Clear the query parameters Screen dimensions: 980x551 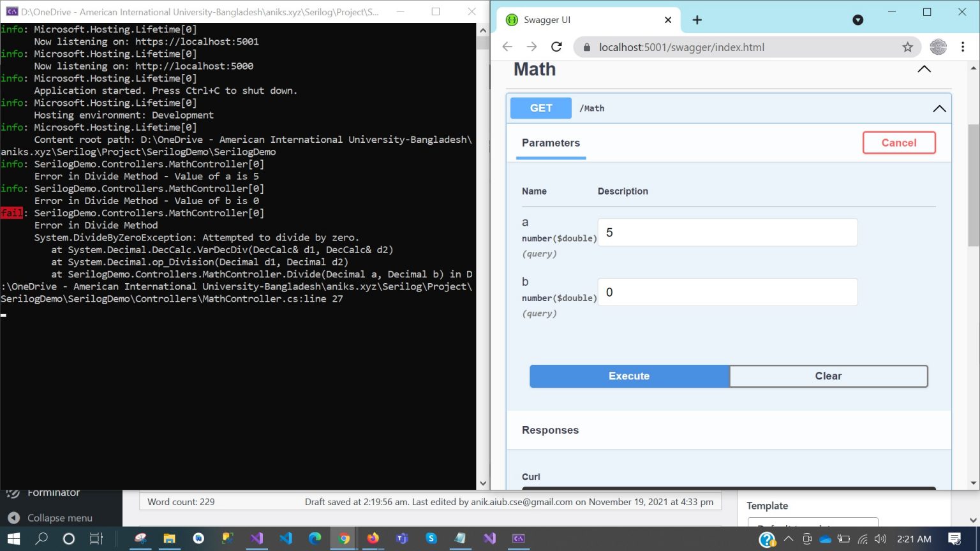(x=828, y=376)
